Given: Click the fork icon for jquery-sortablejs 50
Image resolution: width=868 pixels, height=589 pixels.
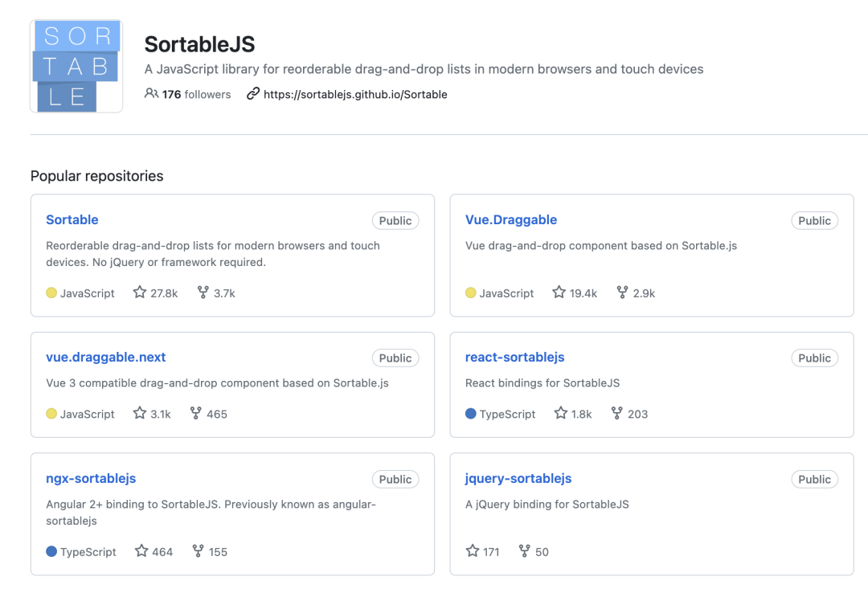Looking at the screenshot, I should pyautogui.click(x=524, y=550).
